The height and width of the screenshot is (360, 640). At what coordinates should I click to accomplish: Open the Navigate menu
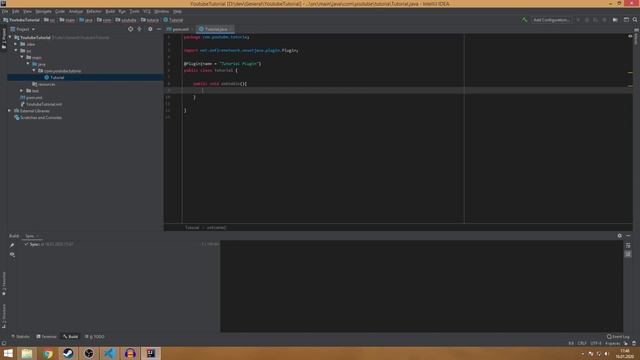point(43,11)
